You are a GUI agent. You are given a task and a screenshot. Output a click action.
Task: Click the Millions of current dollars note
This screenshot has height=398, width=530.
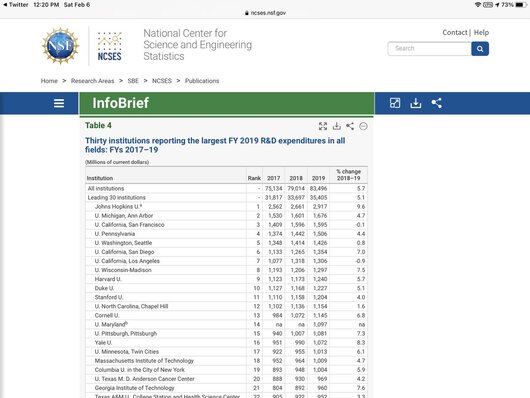pos(117,162)
